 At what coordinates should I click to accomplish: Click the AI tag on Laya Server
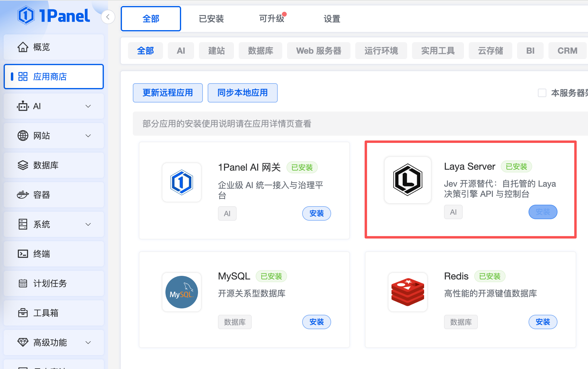[453, 212]
